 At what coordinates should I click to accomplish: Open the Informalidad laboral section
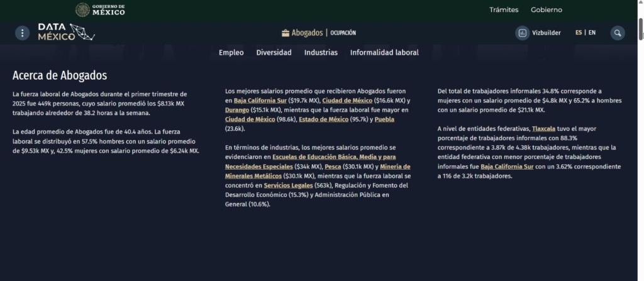384,53
